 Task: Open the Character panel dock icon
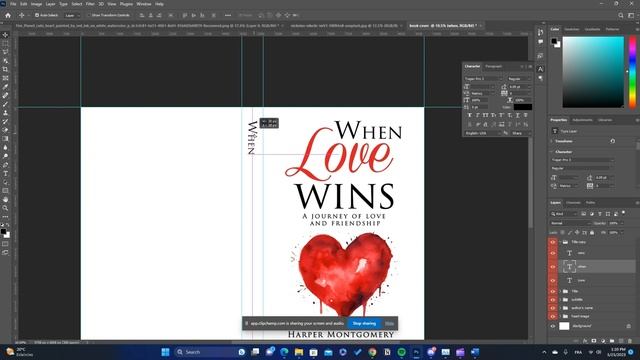[x=540, y=69]
